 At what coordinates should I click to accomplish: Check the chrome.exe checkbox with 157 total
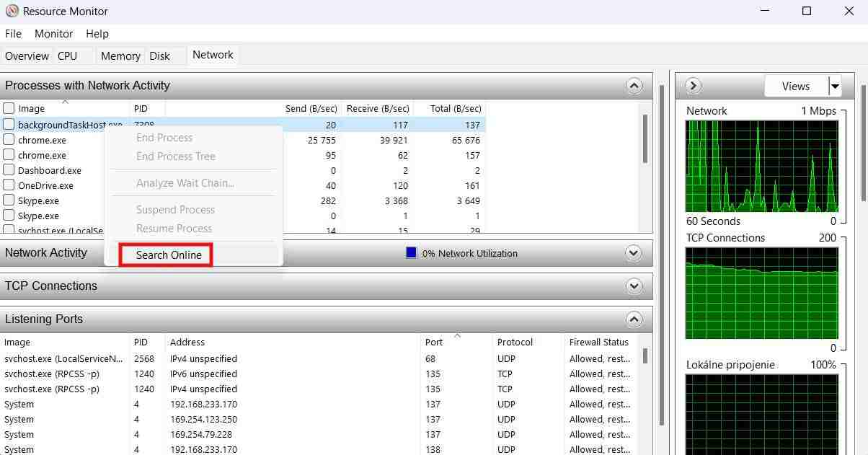click(x=9, y=154)
